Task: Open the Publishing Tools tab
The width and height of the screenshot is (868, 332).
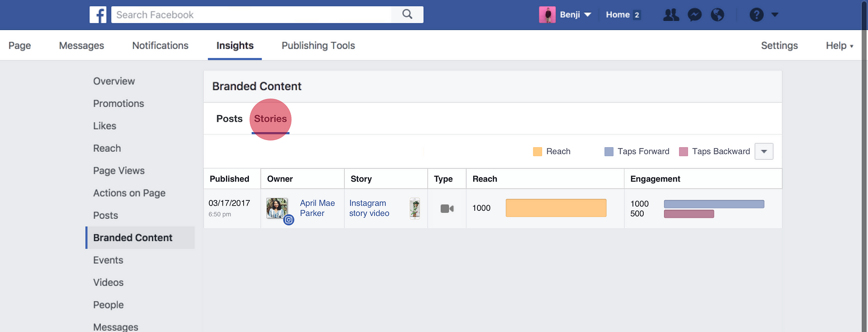Action: pyautogui.click(x=318, y=46)
